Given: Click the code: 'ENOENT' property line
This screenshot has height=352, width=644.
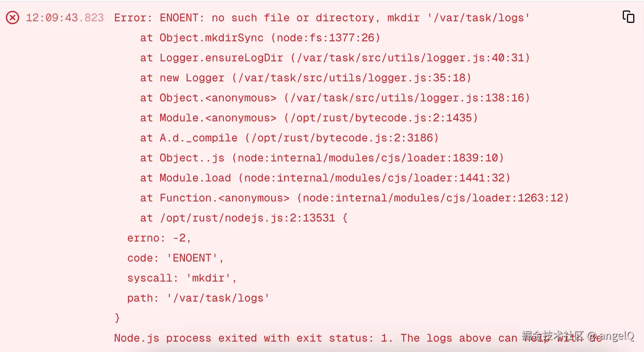Looking at the screenshot, I should [x=175, y=258].
